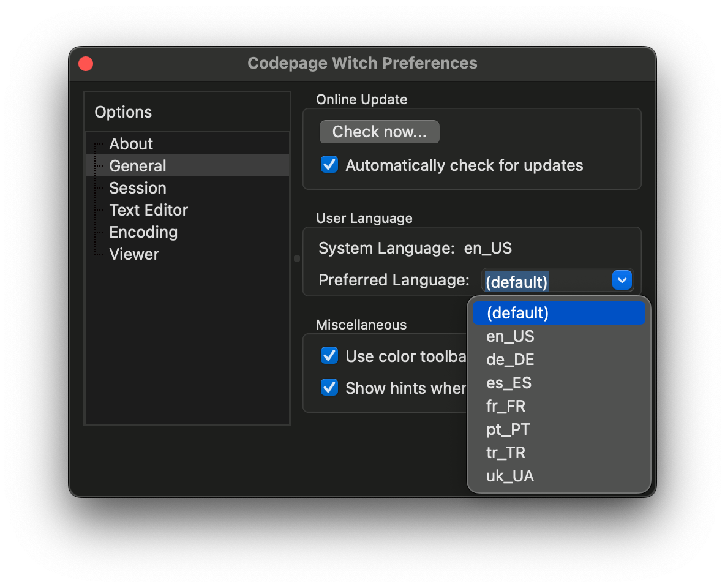Go to Text Editor options

[x=148, y=210]
